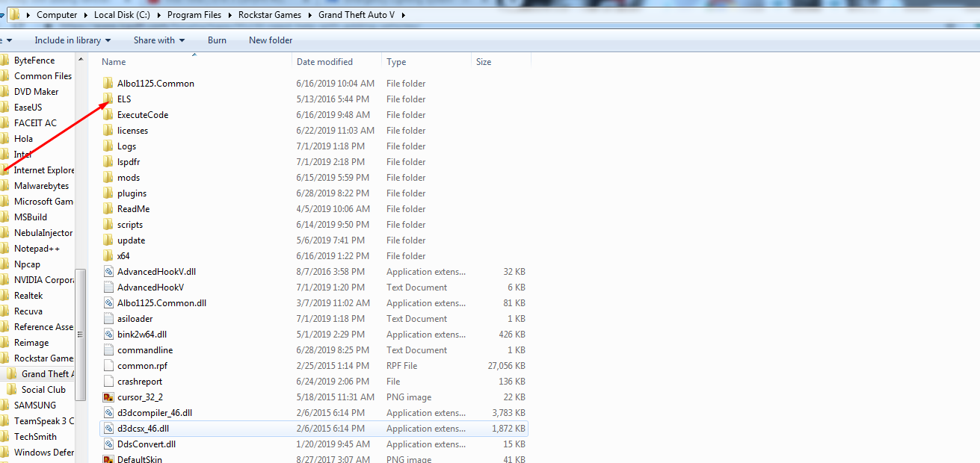This screenshot has height=463, width=980.
Task: Open the Share with dropdown
Action: pos(158,40)
